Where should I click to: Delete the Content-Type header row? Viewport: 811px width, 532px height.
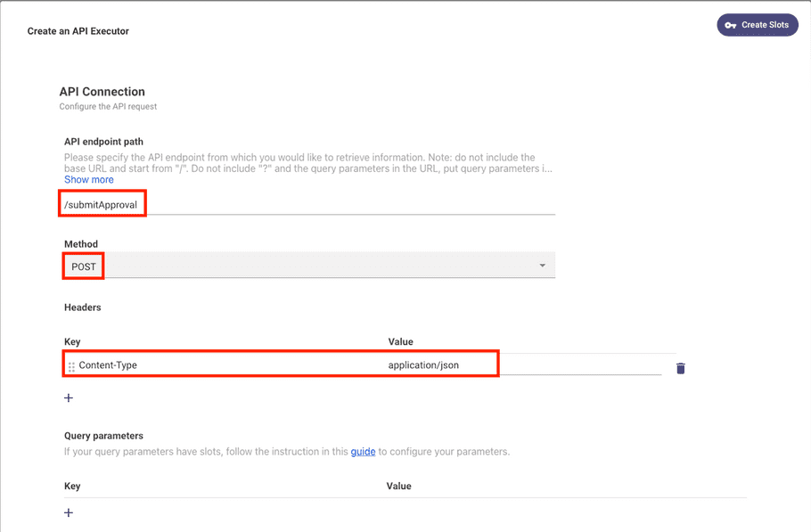pyautogui.click(x=681, y=368)
